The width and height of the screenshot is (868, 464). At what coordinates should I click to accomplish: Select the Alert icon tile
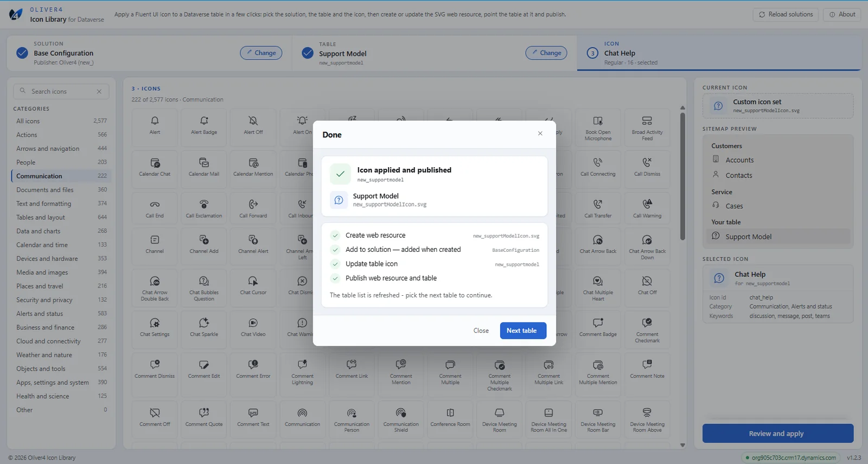(155, 128)
